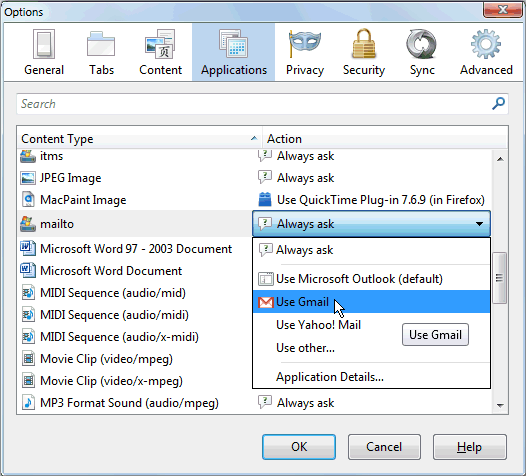Viewport: 526px width, 476px height.
Task: Click the scrollbar up arrow
Action: 500,159
